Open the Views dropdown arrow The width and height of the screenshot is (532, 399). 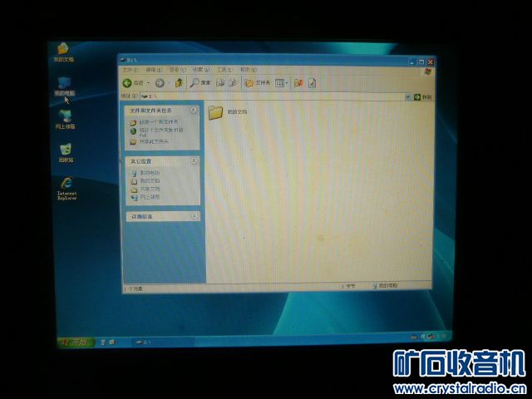click(x=287, y=83)
